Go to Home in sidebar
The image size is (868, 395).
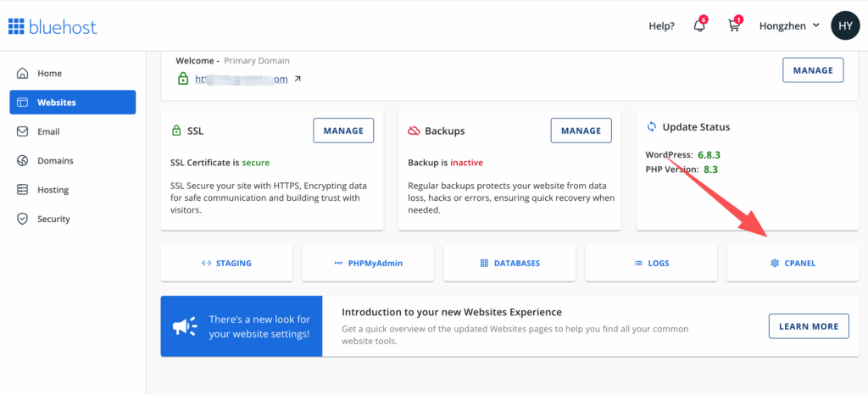49,74
